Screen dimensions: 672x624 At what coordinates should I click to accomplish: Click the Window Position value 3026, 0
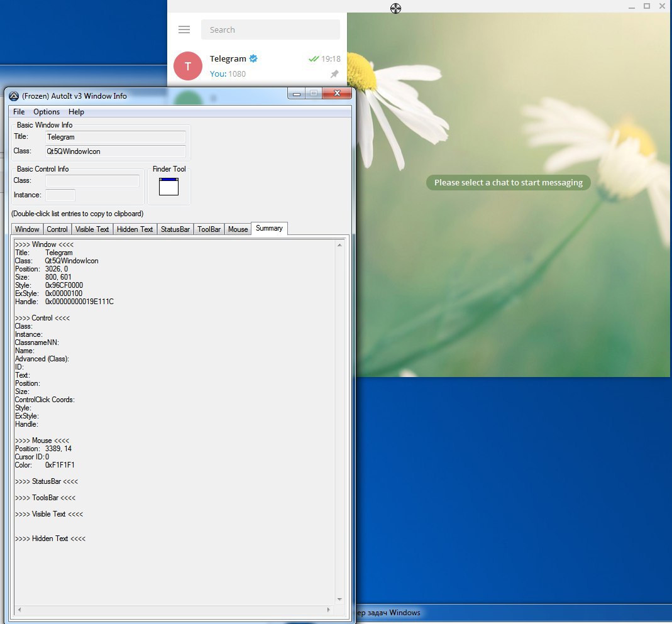tap(57, 269)
